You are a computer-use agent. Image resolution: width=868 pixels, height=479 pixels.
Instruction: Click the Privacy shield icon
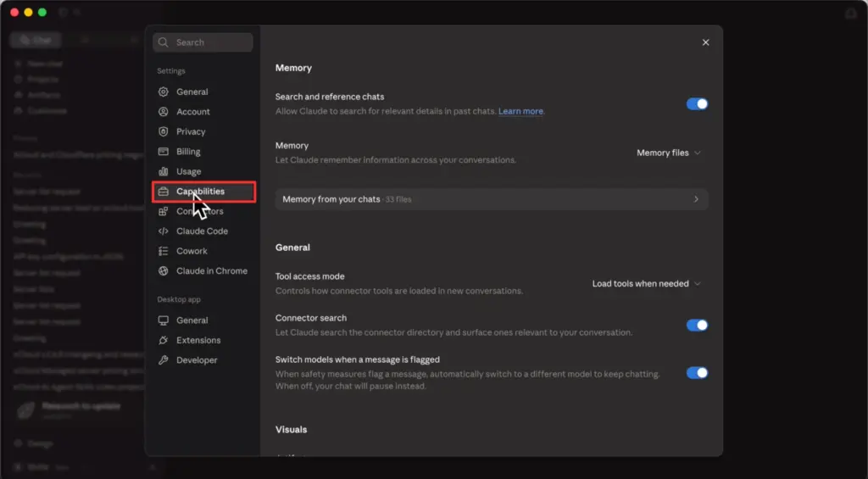(164, 131)
